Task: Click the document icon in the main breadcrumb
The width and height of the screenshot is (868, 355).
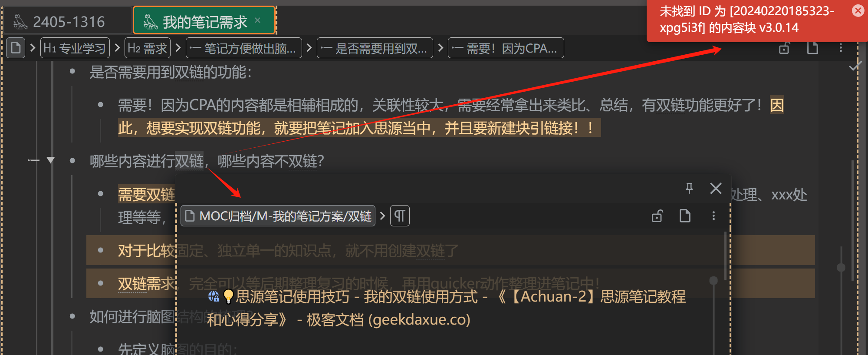Action: point(16,47)
